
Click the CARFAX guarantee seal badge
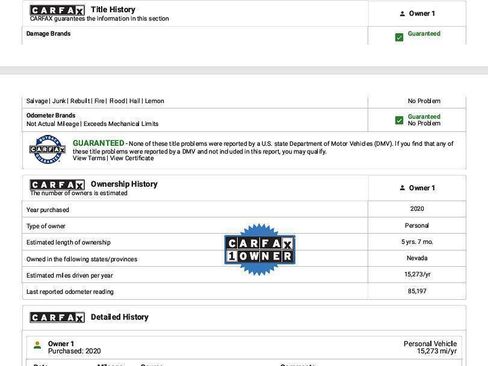click(x=47, y=149)
